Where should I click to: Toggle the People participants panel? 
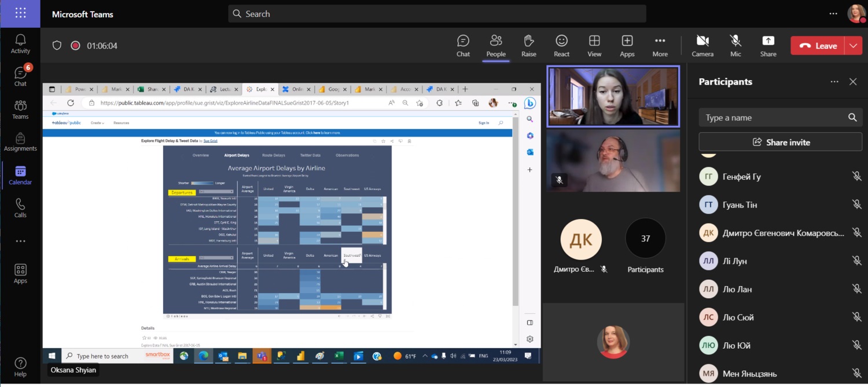496,45
